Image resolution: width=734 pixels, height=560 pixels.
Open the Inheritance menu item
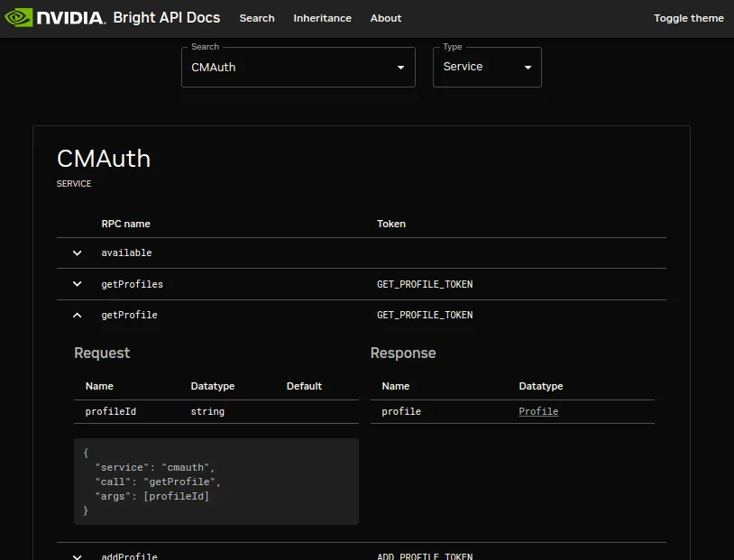[x=322, y=18]
